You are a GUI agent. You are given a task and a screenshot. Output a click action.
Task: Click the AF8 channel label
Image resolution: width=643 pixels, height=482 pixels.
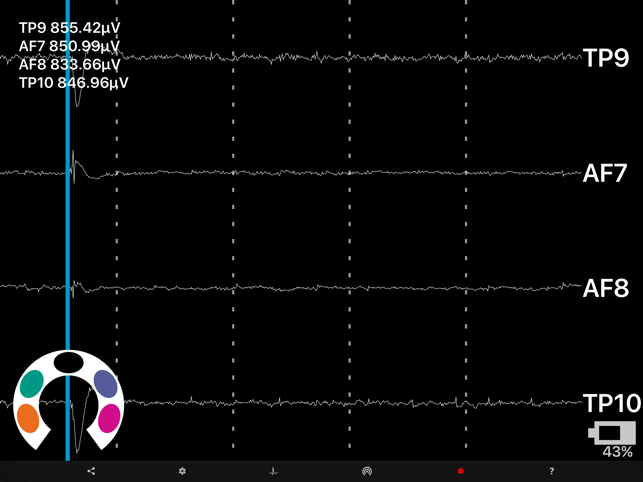coord(605,289)
